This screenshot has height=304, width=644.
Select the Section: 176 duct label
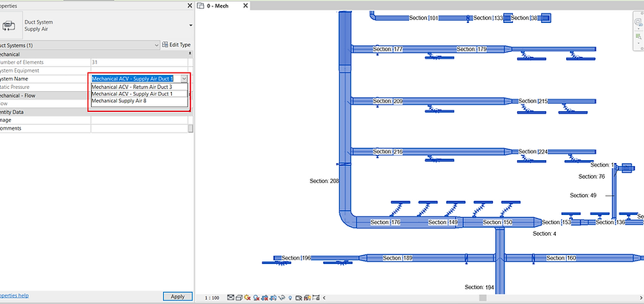pyautogui.click(x=385, y=222)
